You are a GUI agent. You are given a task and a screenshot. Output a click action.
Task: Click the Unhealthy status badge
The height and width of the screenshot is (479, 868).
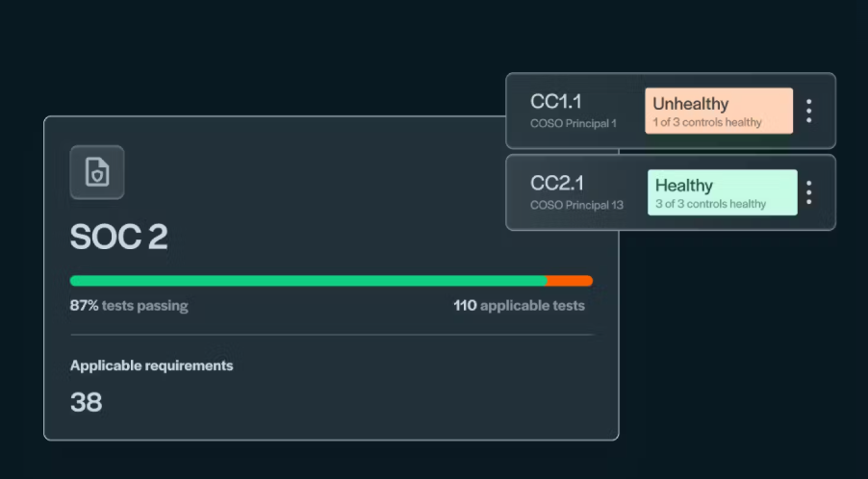[719, 111]
